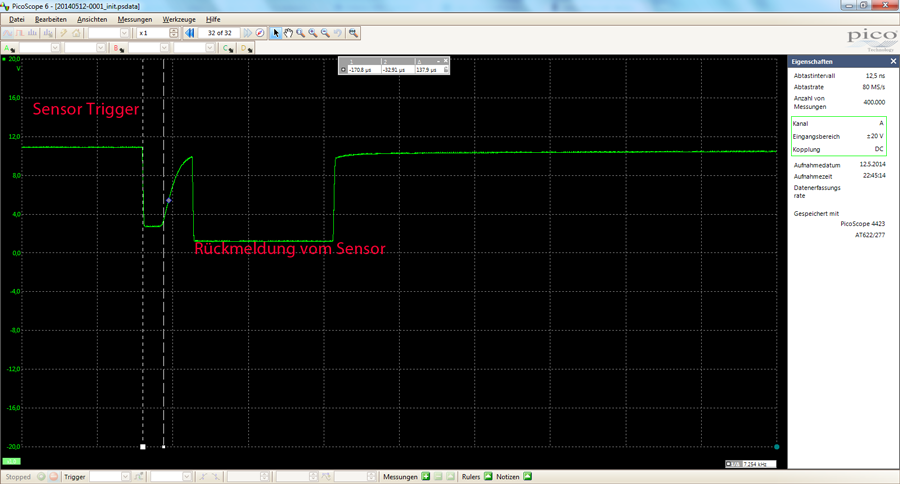Switch to Persistence mode icon
The height and width of the screenshot is (484, 900).
(20, 33)
